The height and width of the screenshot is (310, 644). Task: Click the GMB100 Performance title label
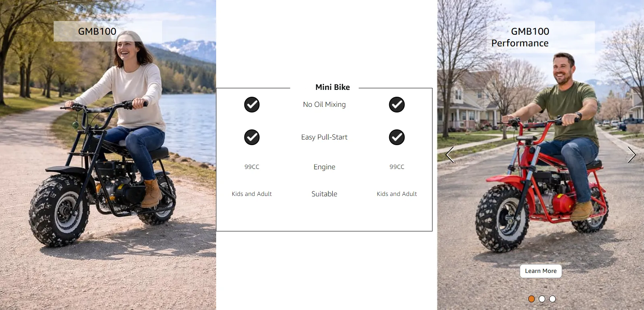[x=520, y=37]
